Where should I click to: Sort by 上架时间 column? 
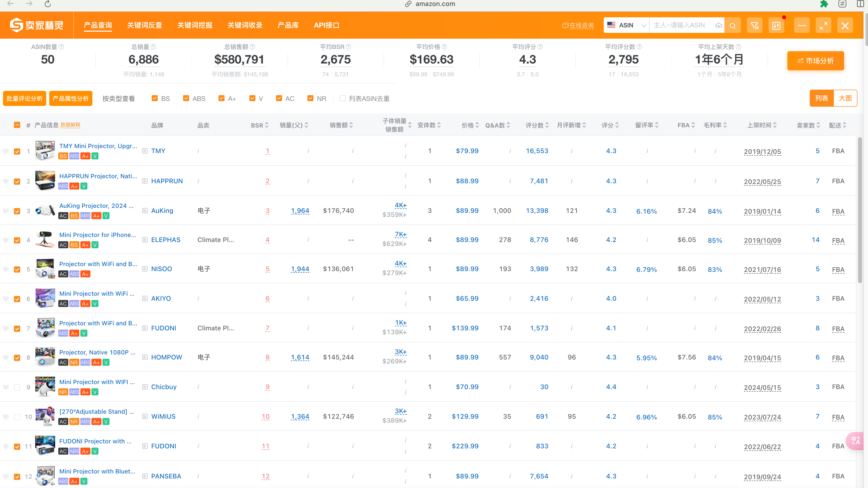(x=775, y=125)
